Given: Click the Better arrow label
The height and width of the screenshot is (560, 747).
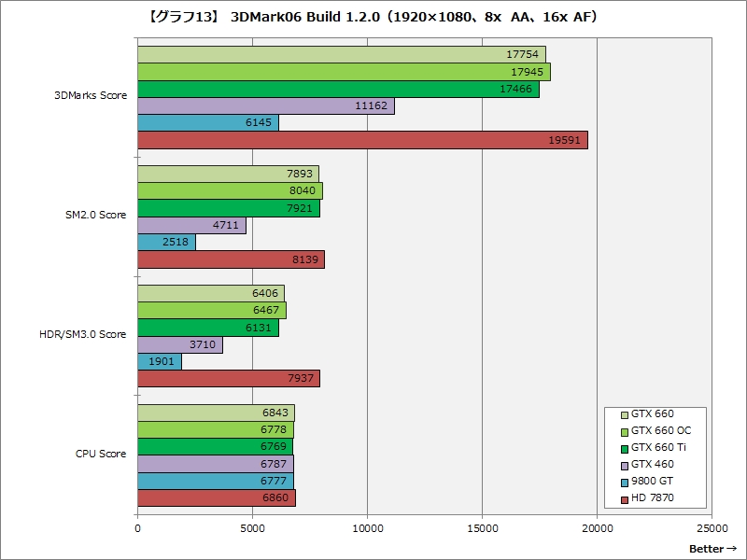Looking at the screenshot, I should coord(713,548).
